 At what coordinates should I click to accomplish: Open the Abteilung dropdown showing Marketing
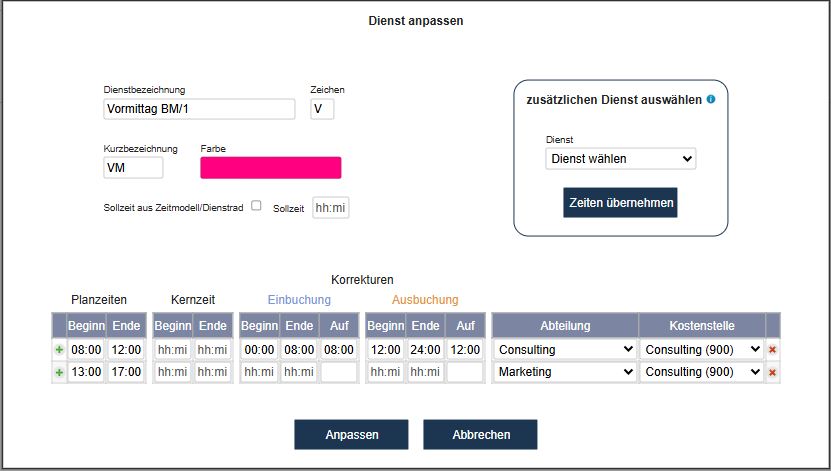click(565, 372)
